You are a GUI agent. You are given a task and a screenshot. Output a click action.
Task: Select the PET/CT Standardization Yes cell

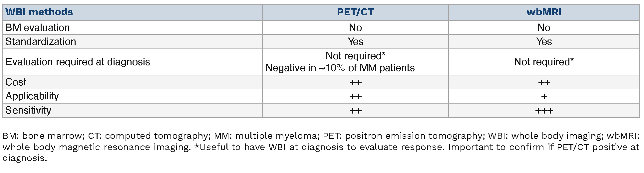[355, 42]
